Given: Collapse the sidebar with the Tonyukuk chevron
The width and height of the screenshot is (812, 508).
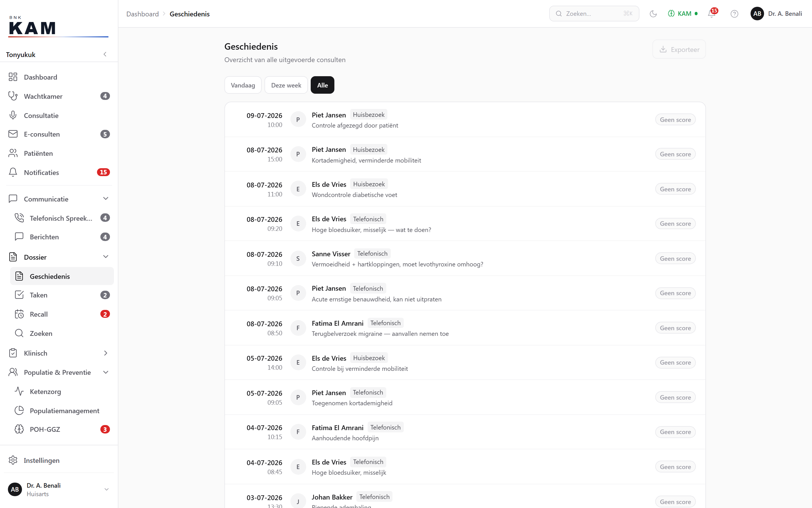Looking at the screenshot, I should (105, 54).
